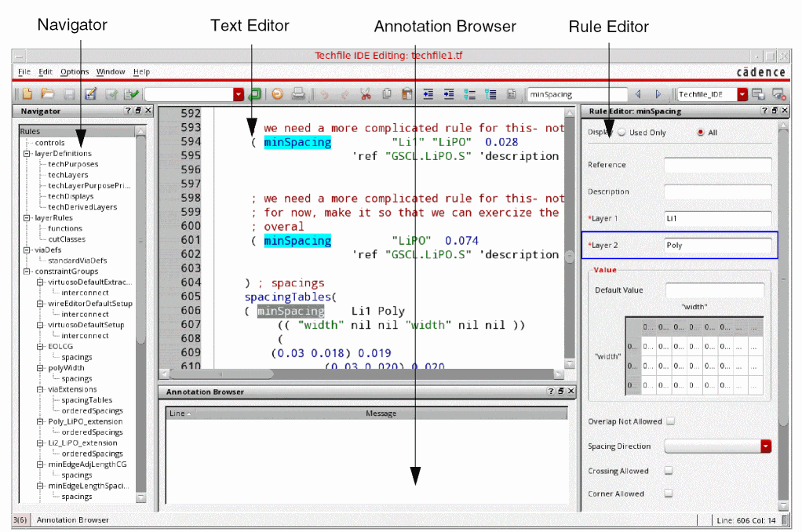Open the Techfile_IDE workspace dropdown

tap(742, 94)
